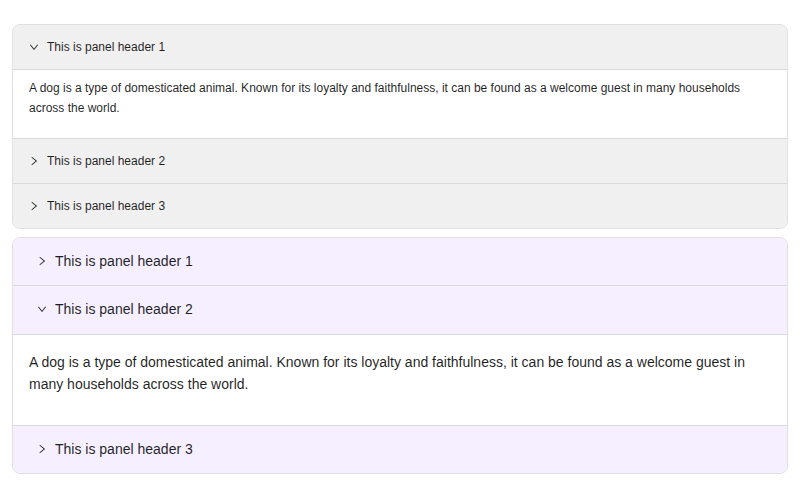Viewport: 800px width, 498px height.
Task: Click the right chevron beside gray panel header 2
Action: coord(34,161)
